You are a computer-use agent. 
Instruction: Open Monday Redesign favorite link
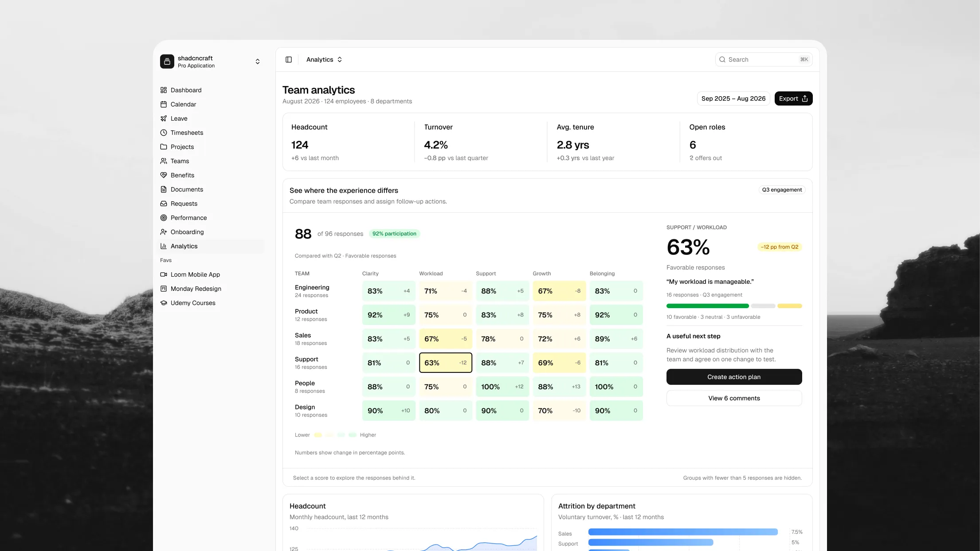tap(212, 289)
